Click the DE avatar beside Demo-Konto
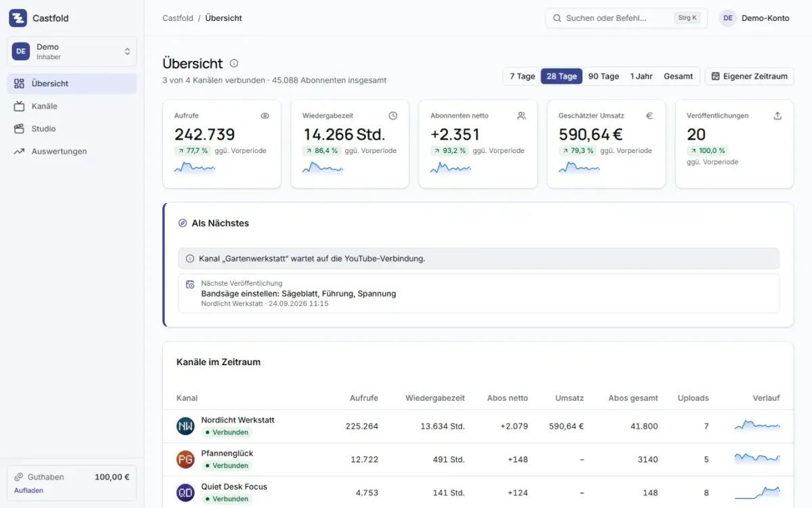The width and height of the screenshot is (812, 508). tap(728, 18)
